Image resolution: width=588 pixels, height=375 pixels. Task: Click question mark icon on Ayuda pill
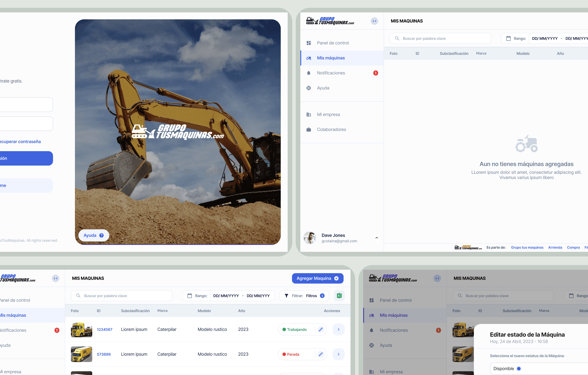tap(101, 235)
